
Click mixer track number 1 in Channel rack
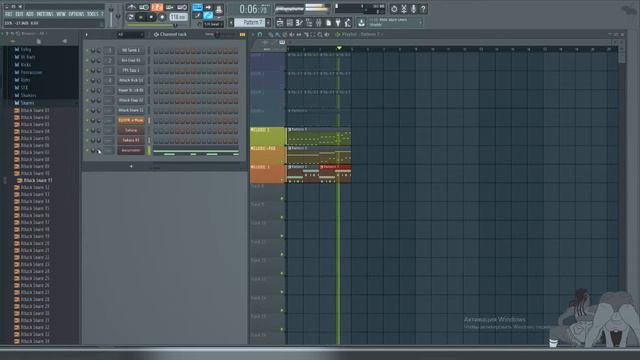[109, 50]
